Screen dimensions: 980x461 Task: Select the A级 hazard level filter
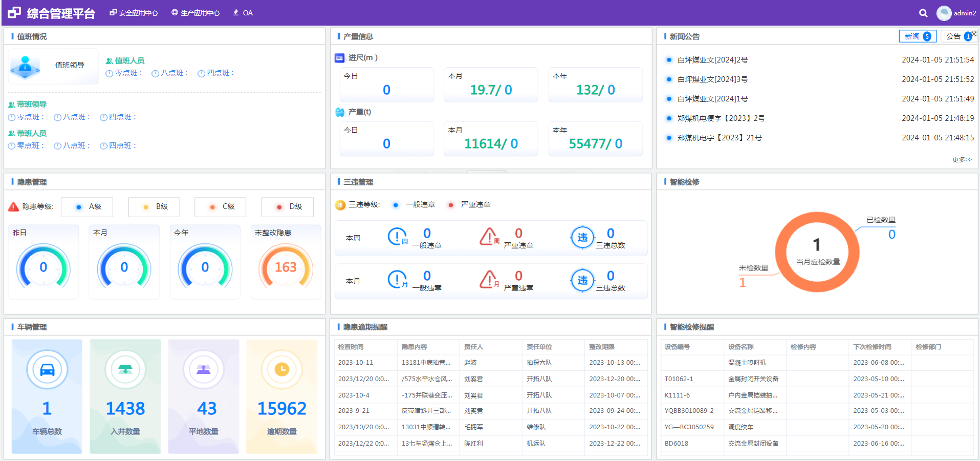click(x=86, y=207)
